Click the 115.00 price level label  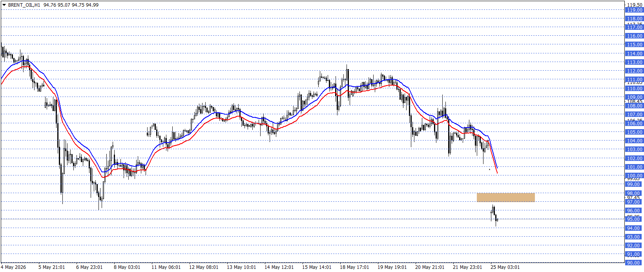tap(634, 45)
